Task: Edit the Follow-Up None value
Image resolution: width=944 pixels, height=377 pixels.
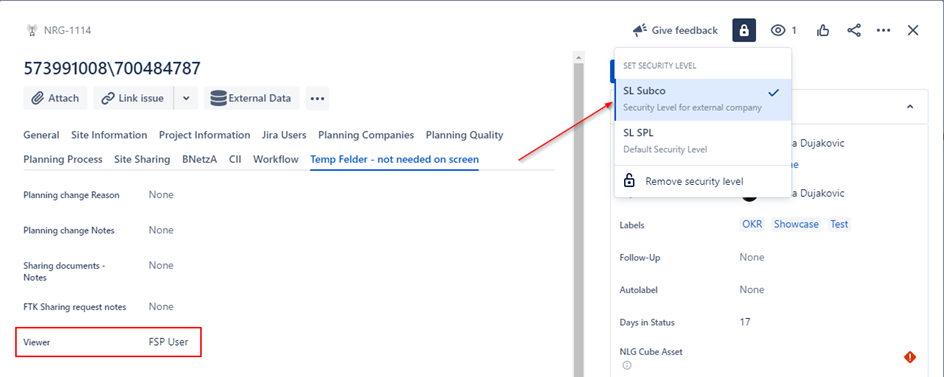Action: [752, 257]
